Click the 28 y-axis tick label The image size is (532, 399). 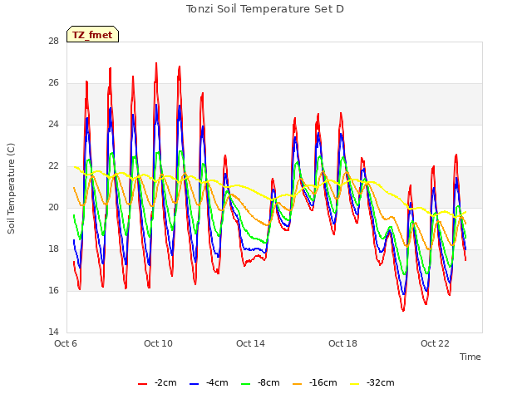pyautogui.click(x=53, y=42)
